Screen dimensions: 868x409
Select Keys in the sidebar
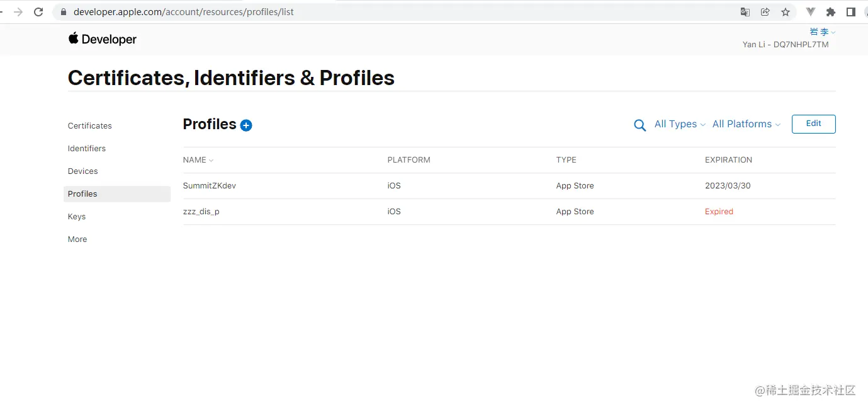click(x=77, y=217)
